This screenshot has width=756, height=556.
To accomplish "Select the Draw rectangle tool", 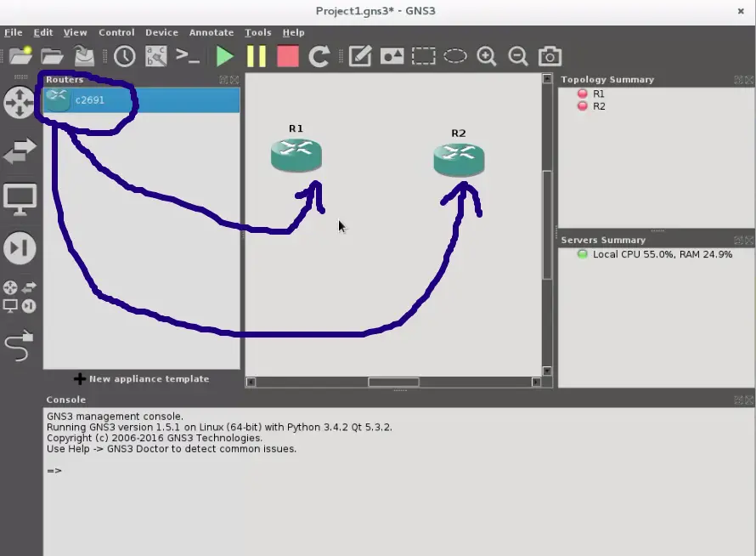I will [423, 56].
